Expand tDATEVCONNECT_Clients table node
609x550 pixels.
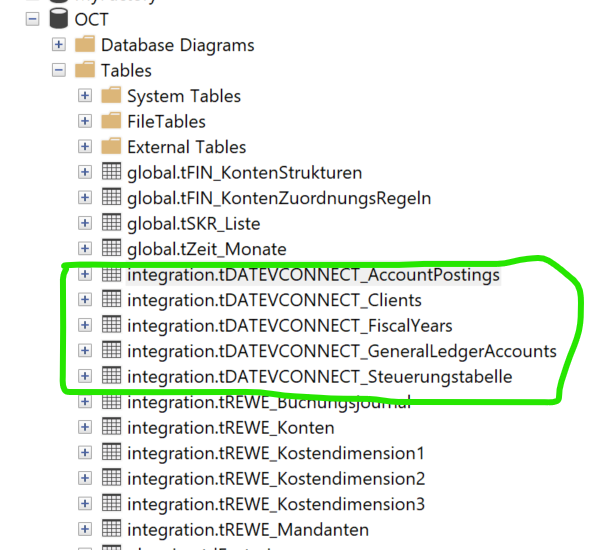coord(85,299)
